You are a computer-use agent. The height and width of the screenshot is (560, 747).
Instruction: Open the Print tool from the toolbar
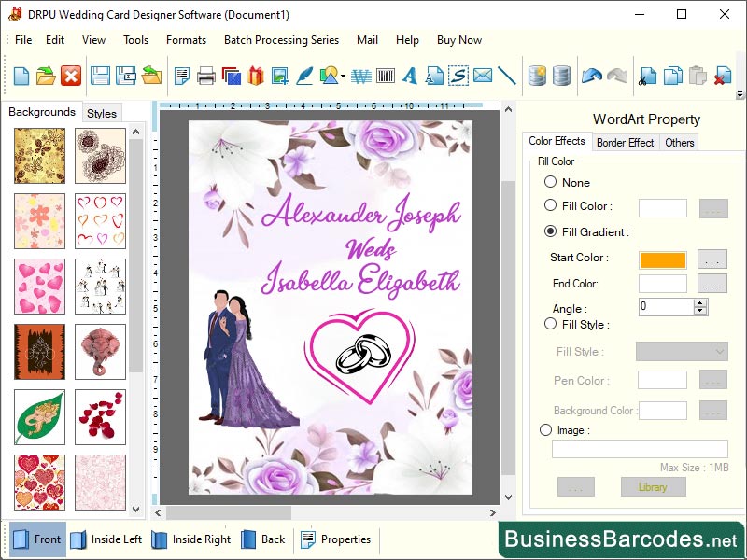[x=204, y=77]
